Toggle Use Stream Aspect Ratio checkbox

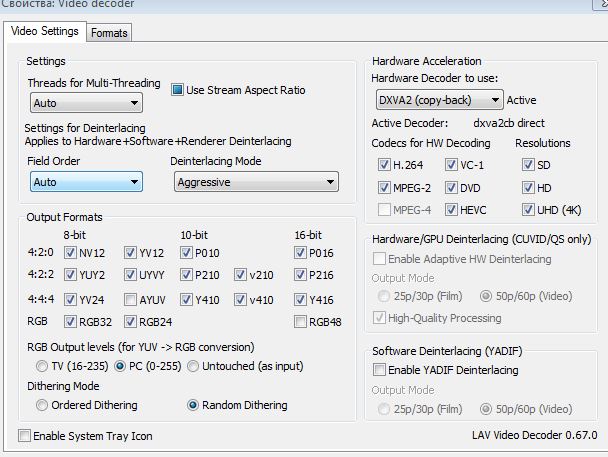pos(179,90)
